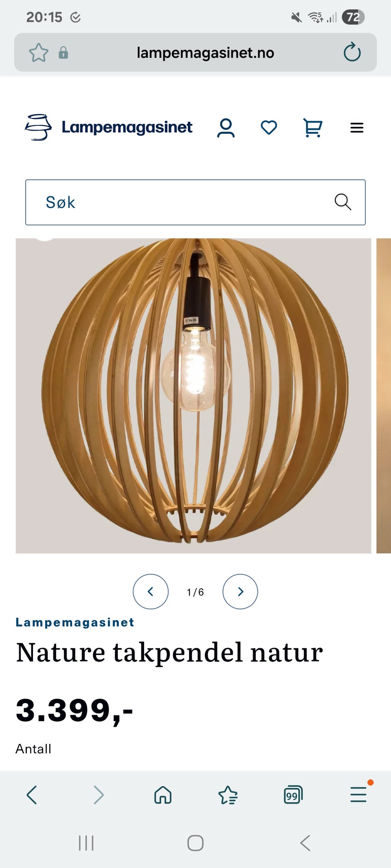Open the site hamburger menu
Image resolution: width=391 pixels, height=868 pixels.
click(x=357, y=128)
